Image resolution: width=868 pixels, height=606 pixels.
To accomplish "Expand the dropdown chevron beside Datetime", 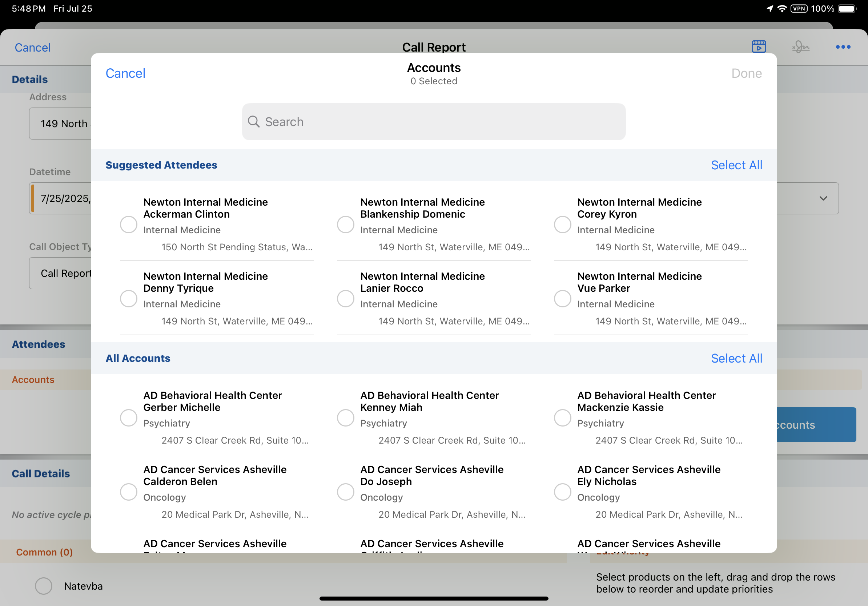I will (823, 198).
